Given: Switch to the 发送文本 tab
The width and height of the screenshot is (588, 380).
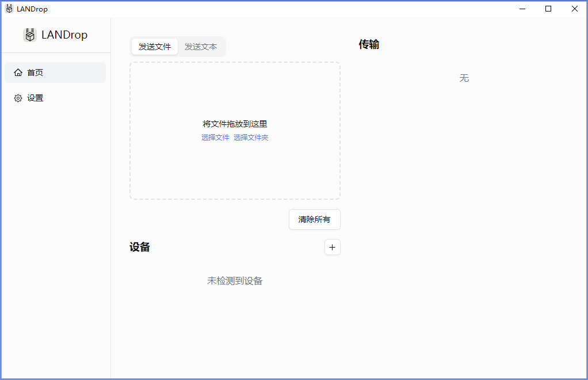Looking at the screenshot, I should click(201, 47).
